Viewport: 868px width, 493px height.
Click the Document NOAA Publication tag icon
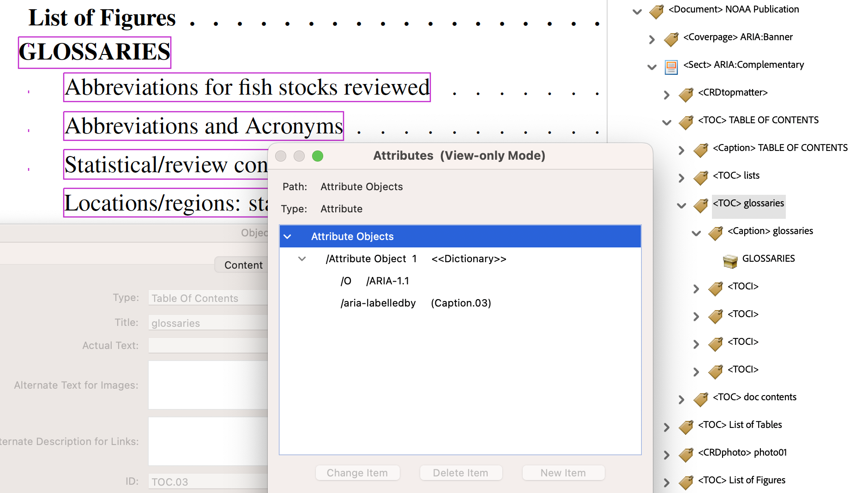pyautogui.click(x=656, y=11)
